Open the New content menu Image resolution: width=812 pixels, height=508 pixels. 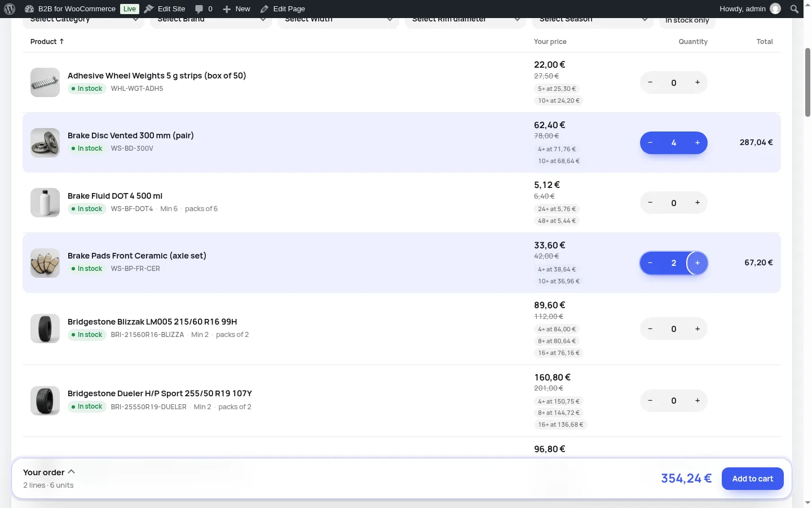236,8
